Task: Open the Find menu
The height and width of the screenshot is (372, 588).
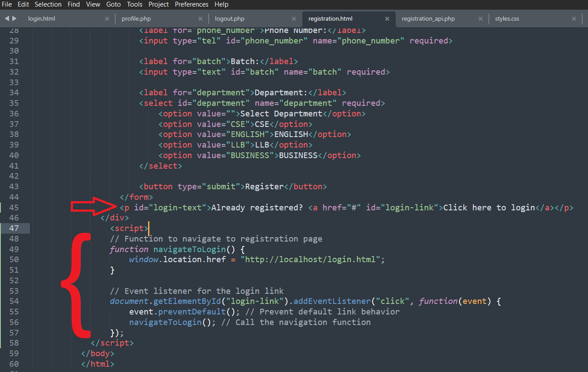Action: tap(74, 4)
